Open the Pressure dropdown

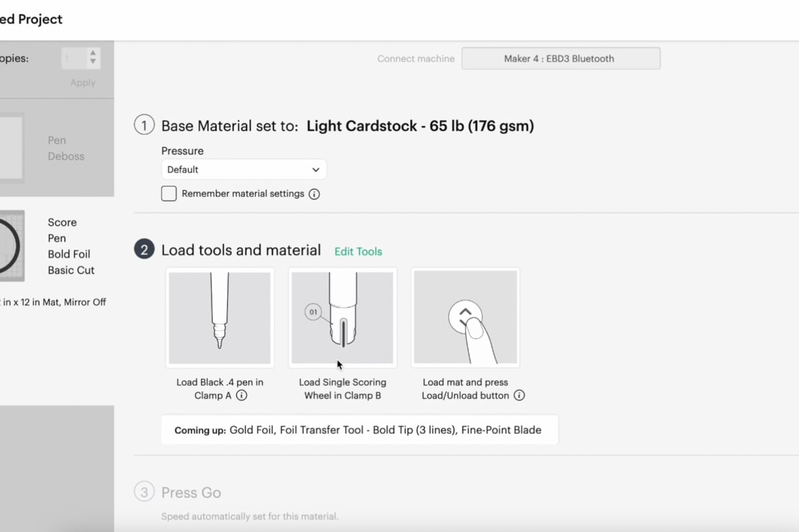pyautogui.click(x=244, y=170)
